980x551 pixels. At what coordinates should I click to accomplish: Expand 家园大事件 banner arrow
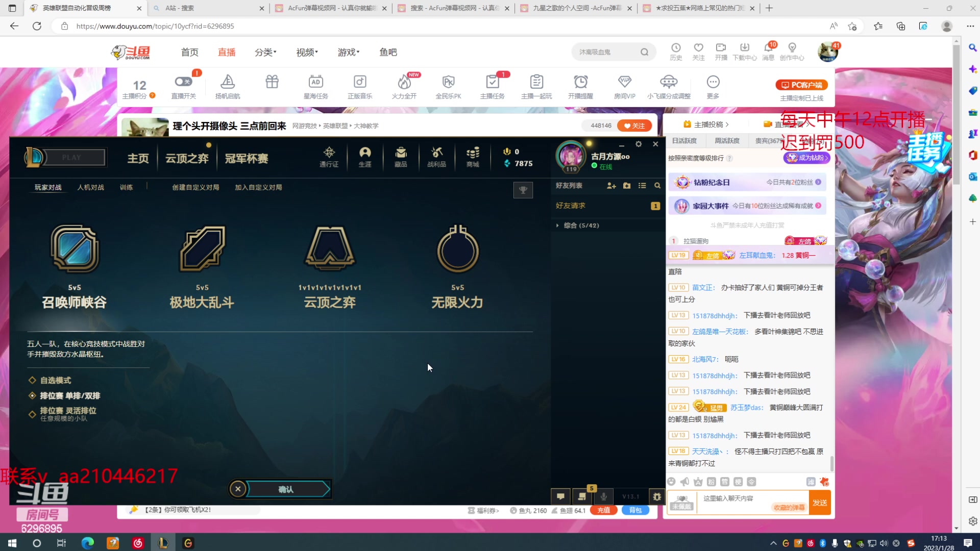click(818, 206)
